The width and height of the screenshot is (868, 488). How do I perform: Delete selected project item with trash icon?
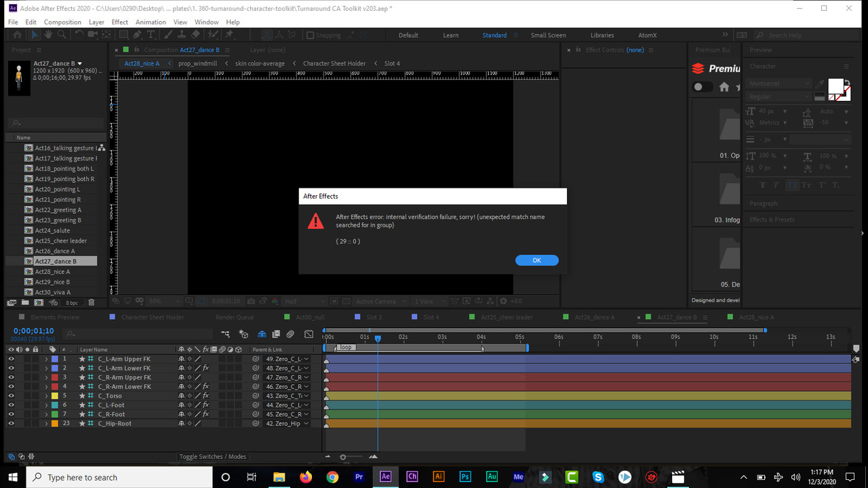coord(92,302)
